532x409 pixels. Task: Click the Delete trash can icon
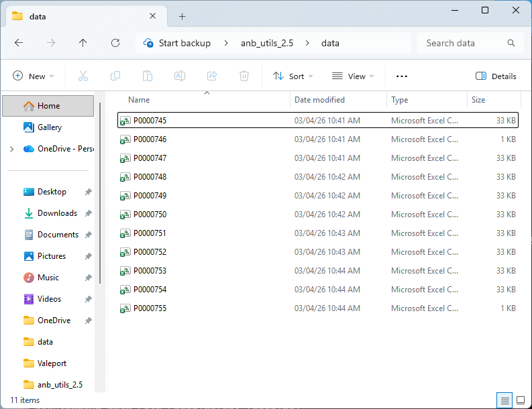click(245, 76)
